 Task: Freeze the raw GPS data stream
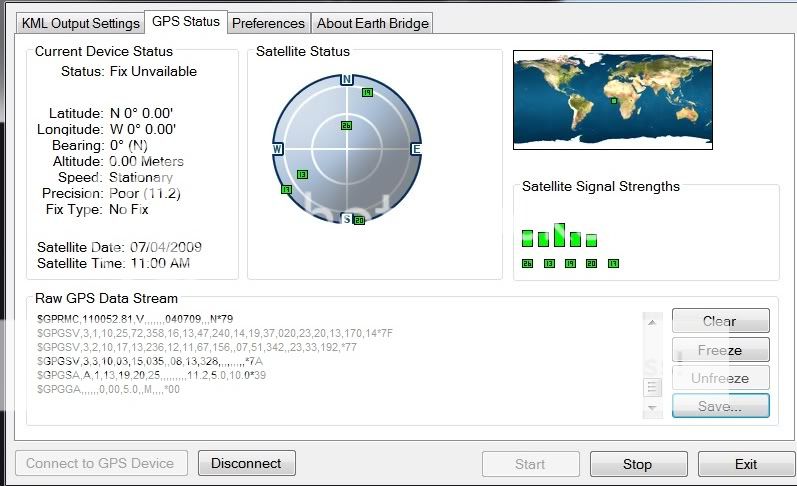(720, 350)
